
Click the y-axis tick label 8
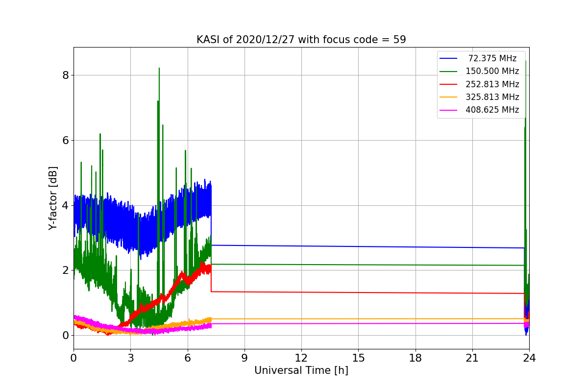pos(65,75)
